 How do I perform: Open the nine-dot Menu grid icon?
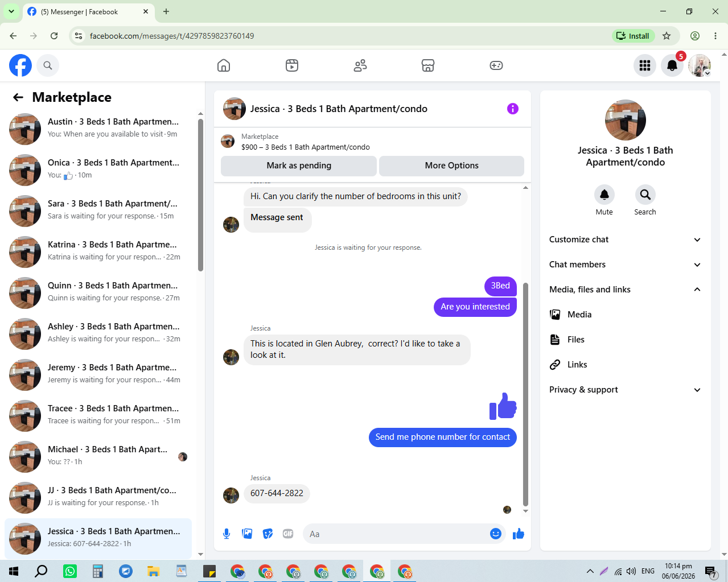coord(645,65)
